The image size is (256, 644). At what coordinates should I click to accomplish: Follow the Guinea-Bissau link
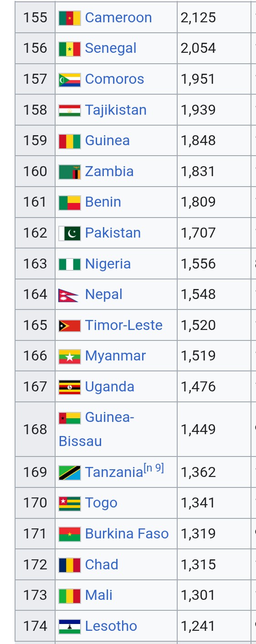(x=97, y=429)
